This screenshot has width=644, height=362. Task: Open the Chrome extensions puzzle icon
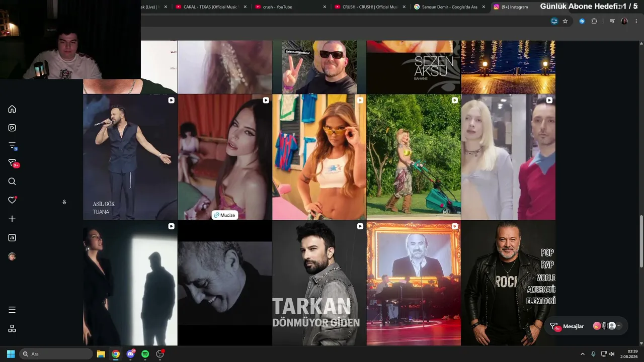click(x=594, y=21)
